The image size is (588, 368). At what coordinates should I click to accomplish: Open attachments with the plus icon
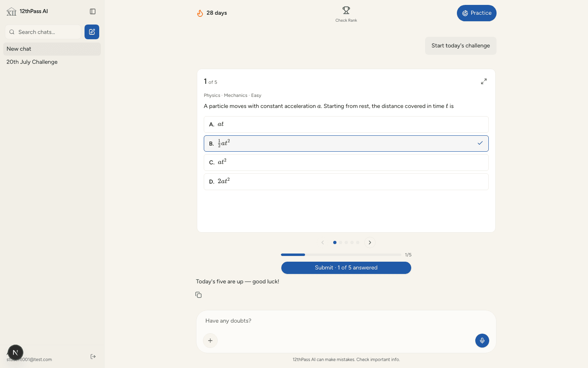tap(210, 341)
